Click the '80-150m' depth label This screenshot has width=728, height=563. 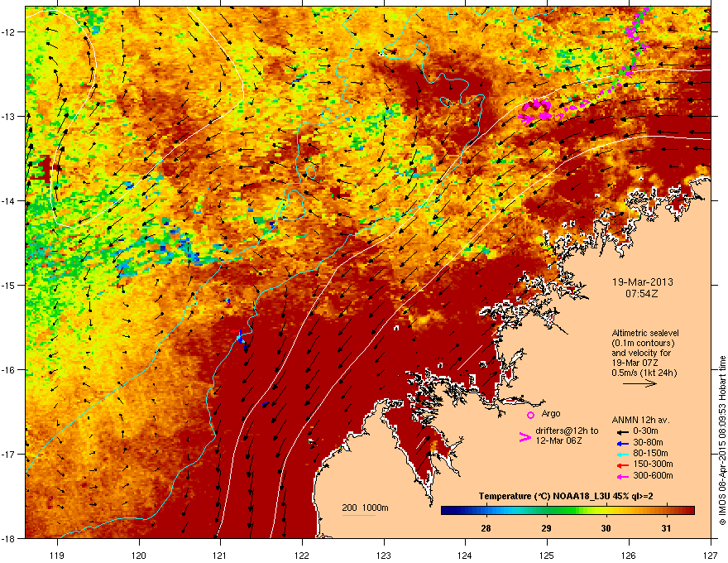coord(650,454)
